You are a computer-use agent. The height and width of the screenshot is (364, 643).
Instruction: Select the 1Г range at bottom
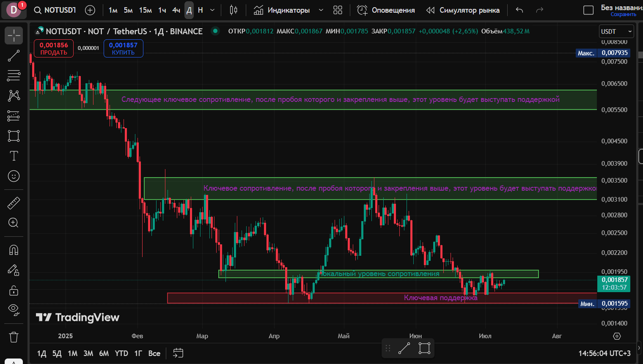click(138, 353)
